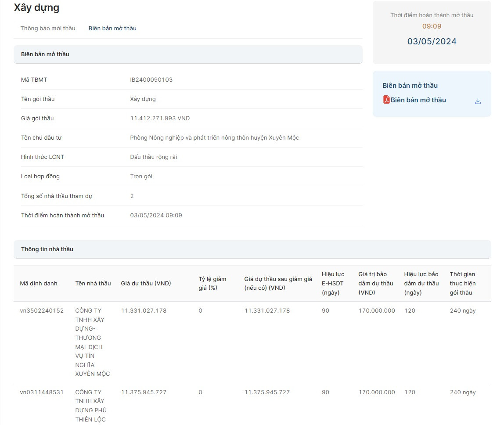Click the Hiệu lực E-HSDT column header
This screenshot has width=504, height=425.
[333, 283]
